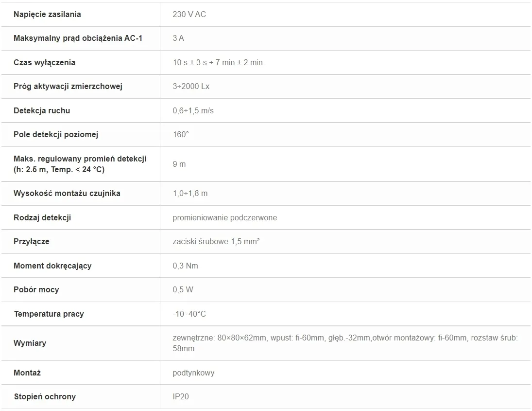Select the 230 V AC value
The width and height of the screenshot is (532, 411).
coord(189,14)
